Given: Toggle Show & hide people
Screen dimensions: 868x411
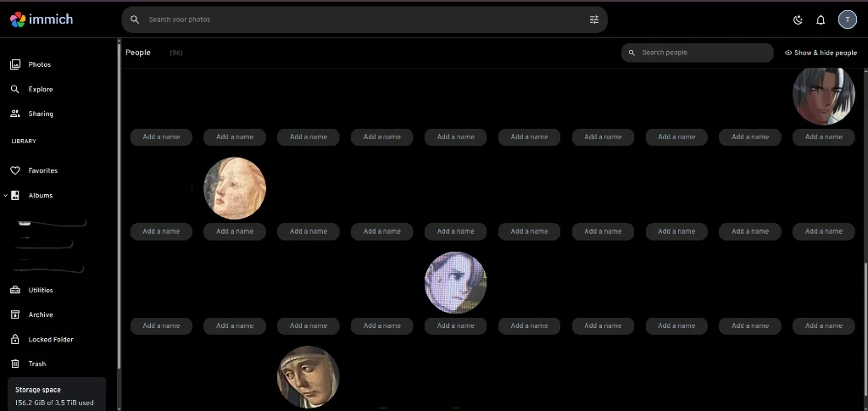Looking at the screenshot, I should pyautogui.click(x=821, y=53).
